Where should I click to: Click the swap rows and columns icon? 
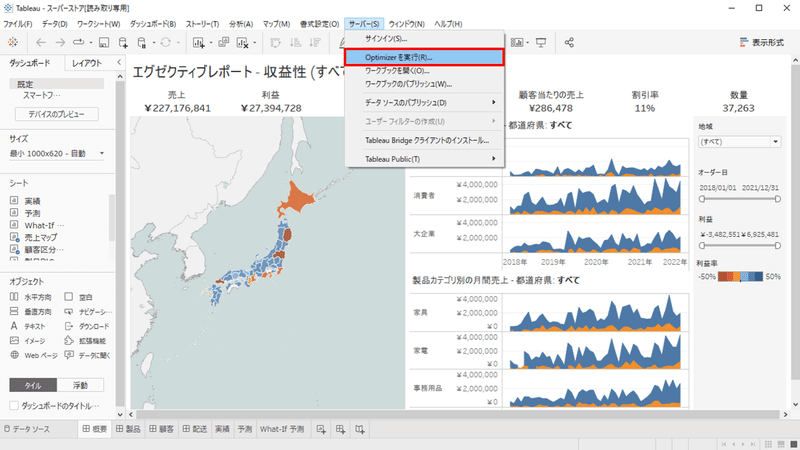(276, 42)
